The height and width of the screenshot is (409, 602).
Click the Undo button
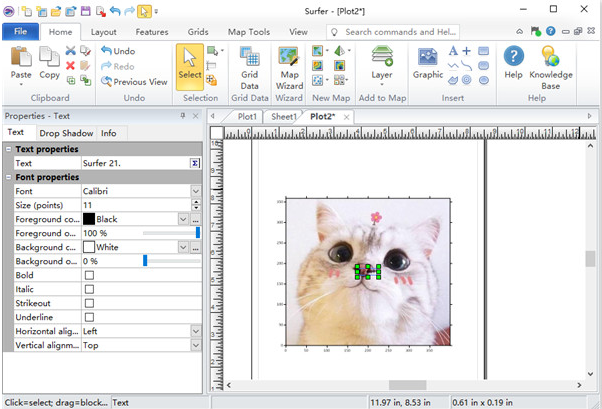click(x=117, y=51)
